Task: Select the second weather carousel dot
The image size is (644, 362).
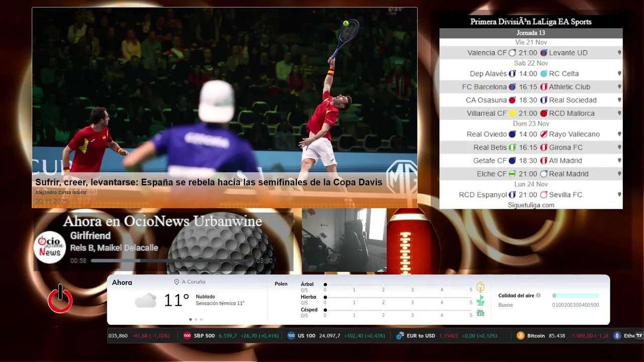Action: 196,319
